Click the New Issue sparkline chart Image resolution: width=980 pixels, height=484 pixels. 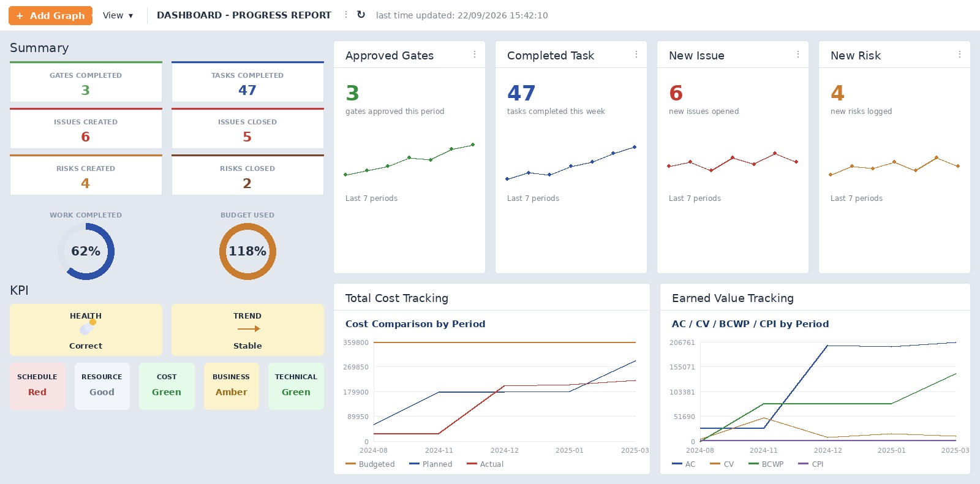733,162
